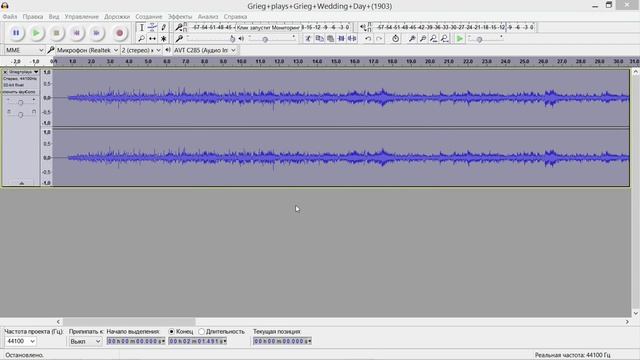Open the Эффекты menu
Image resolution: width=640 pixels, height=360 pixels.
[180, 17]
